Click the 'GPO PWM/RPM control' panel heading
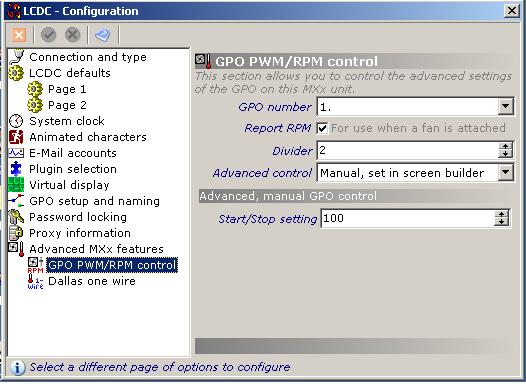 296,61
